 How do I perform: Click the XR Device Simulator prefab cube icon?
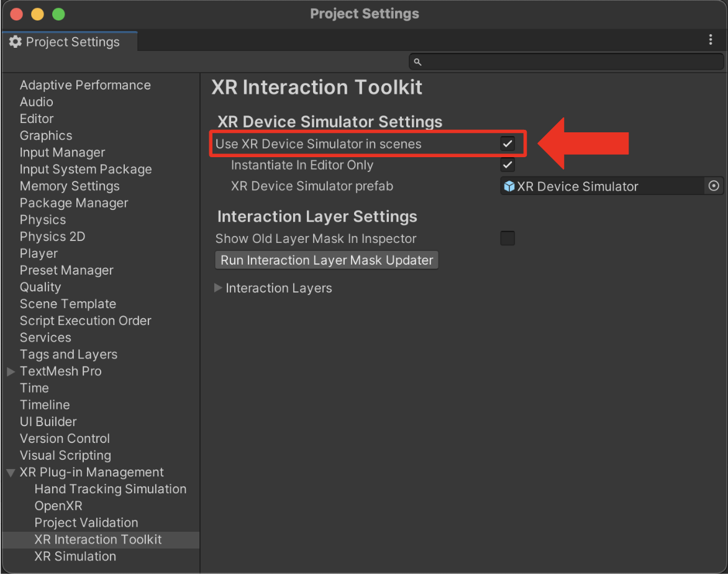(x=509, y=186)
